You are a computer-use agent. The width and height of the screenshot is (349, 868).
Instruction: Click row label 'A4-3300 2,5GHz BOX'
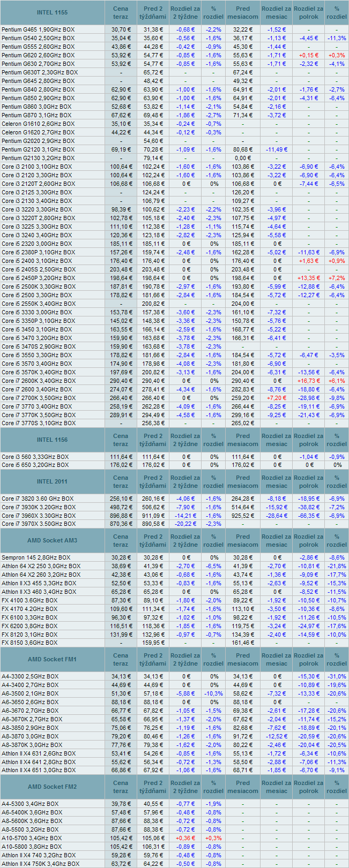coord(30,676)
